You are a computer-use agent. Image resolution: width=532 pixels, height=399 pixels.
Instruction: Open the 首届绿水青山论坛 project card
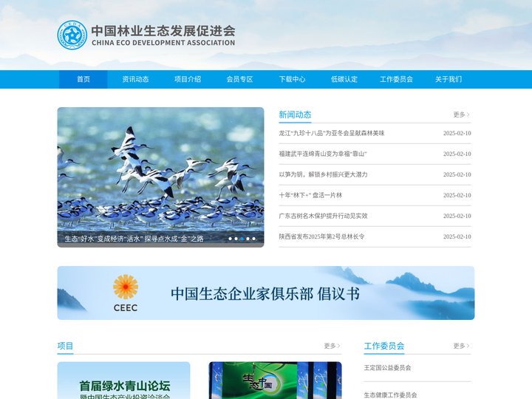tap(123, 381)
